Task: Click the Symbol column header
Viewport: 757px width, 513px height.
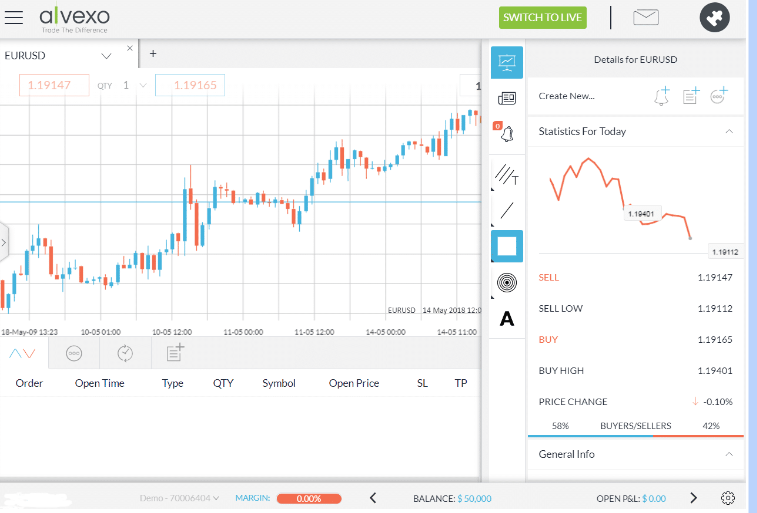Action: [x=279, y=384]
